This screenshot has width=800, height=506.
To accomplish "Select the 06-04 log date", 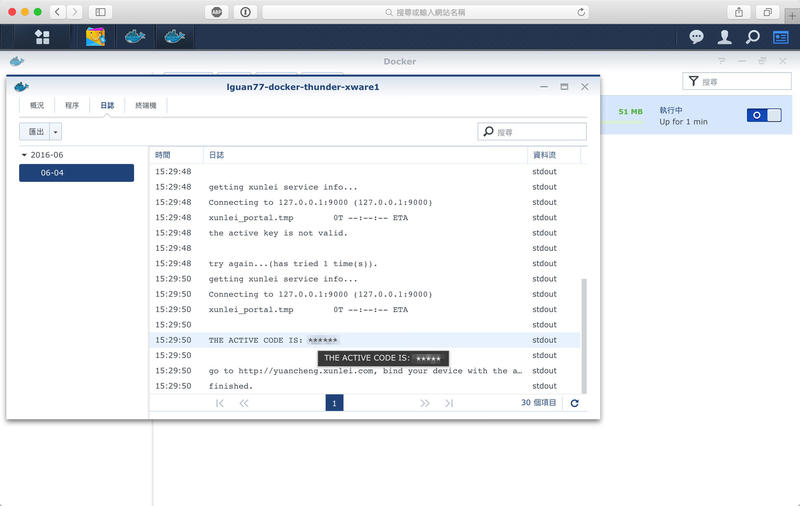I will (x=76, y=173).
